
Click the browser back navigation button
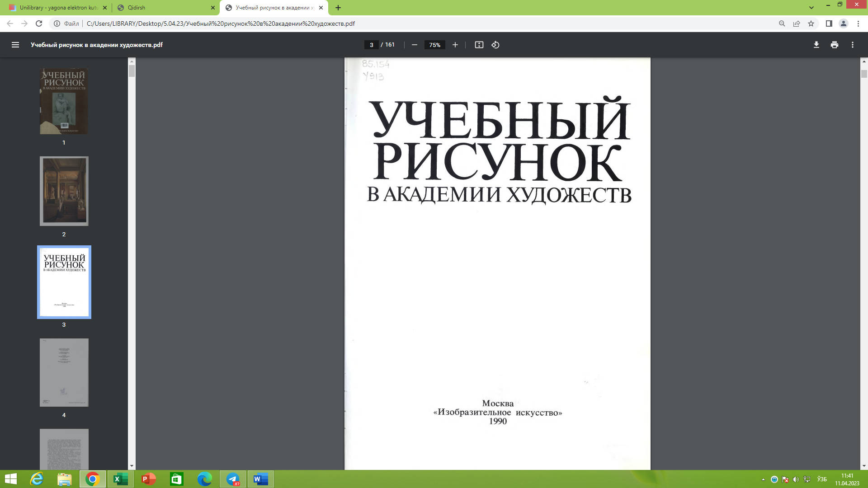pos(10,23)
